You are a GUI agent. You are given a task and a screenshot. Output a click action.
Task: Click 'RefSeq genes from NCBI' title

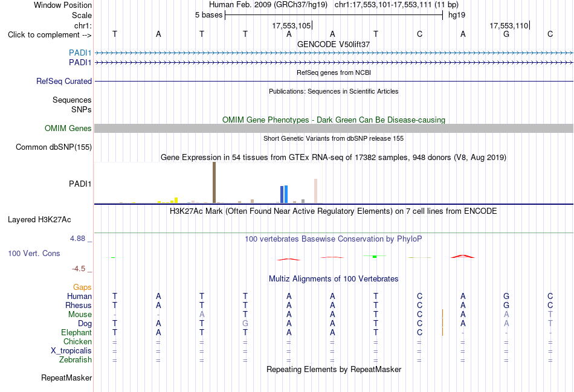click(x=334, y=73)
